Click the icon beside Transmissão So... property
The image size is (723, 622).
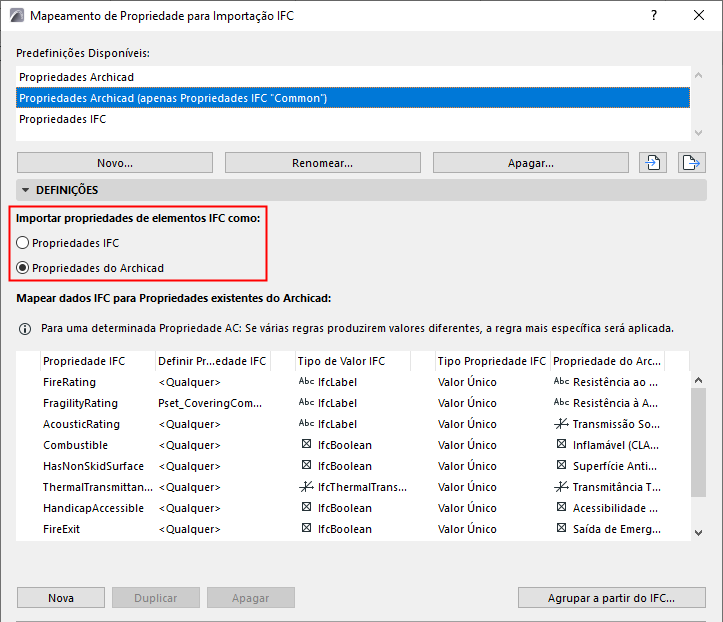point(561,423)
